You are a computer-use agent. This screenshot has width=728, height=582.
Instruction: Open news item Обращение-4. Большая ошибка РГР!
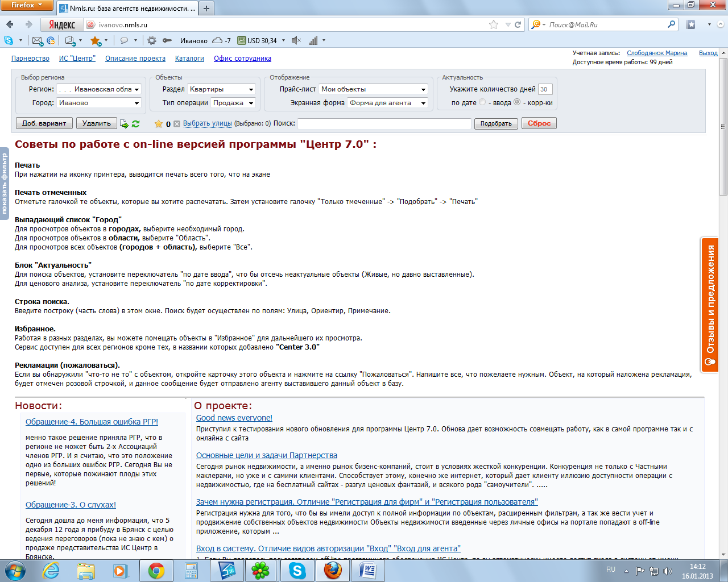coord(92,422)
